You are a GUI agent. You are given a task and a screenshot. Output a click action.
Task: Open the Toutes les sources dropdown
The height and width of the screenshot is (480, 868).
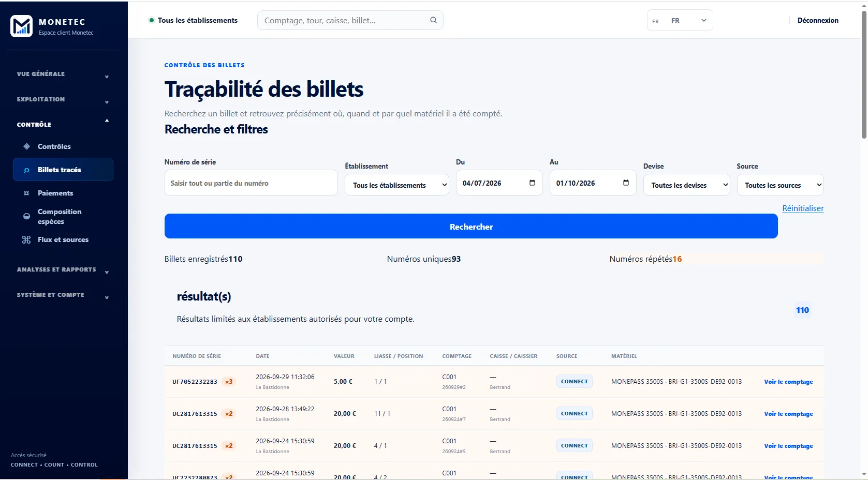(x=780, y=185)
